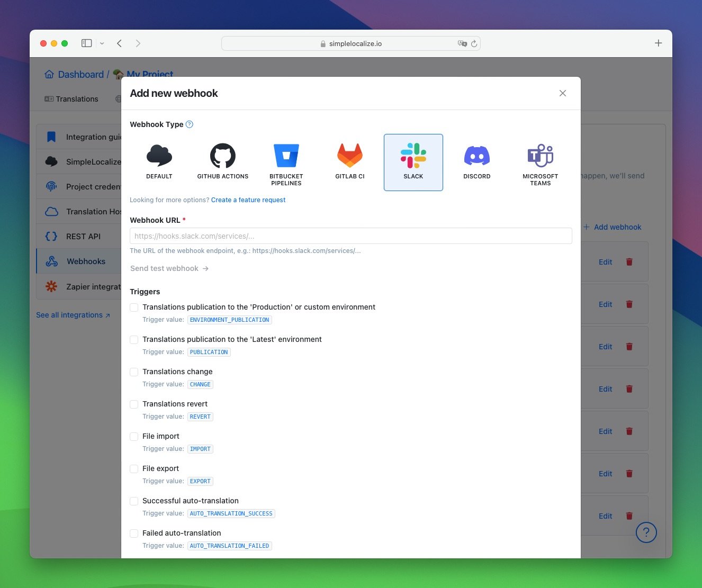Screen dimensions: 702x588
Task: Click Add webhook button
Action: point(613,227)
